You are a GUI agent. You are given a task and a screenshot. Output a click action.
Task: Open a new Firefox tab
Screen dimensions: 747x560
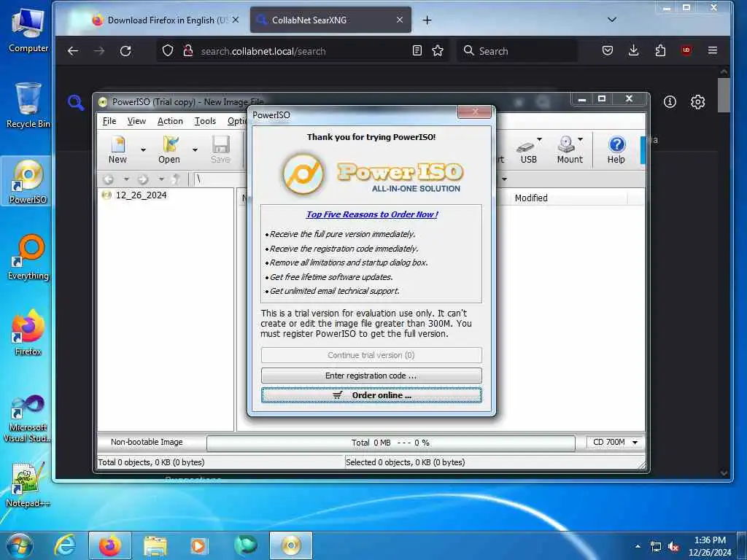tap(427, 20)
